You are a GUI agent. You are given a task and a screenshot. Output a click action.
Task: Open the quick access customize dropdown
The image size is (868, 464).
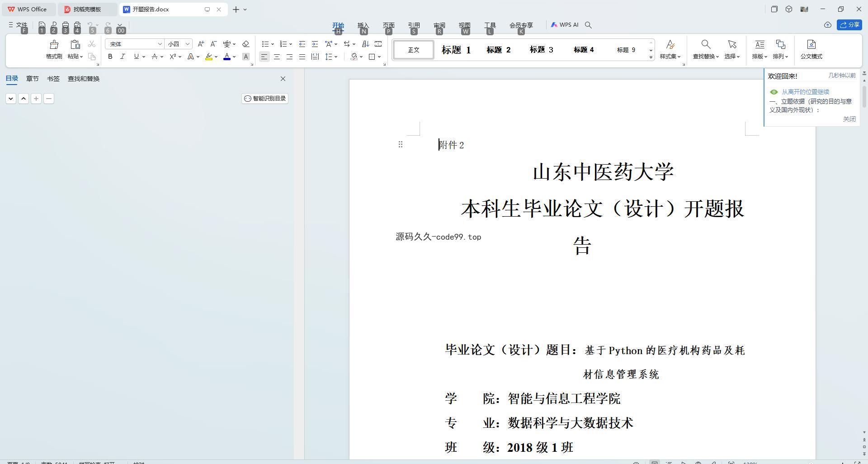(120, 25)
